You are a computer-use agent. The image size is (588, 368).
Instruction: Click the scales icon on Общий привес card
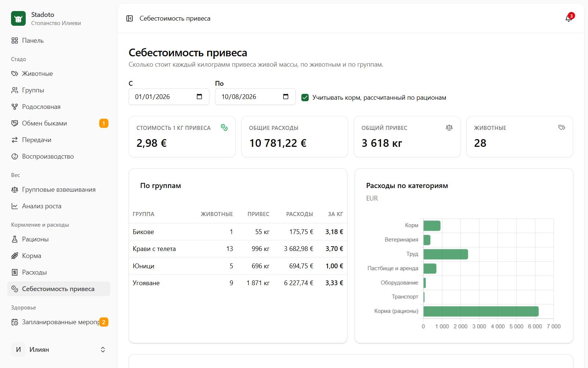point(449,127)
